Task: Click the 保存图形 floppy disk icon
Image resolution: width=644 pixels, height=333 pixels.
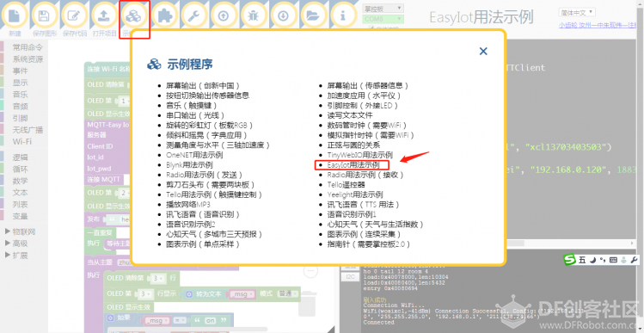Action: 44,15
